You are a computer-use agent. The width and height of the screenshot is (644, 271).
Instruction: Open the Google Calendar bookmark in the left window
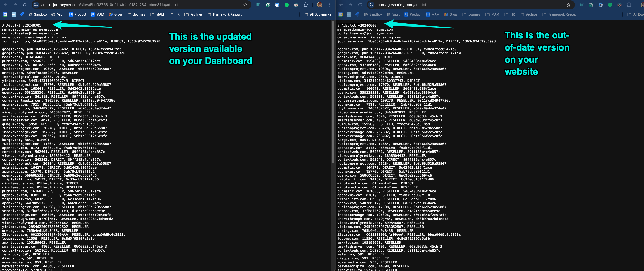[5, 14]
